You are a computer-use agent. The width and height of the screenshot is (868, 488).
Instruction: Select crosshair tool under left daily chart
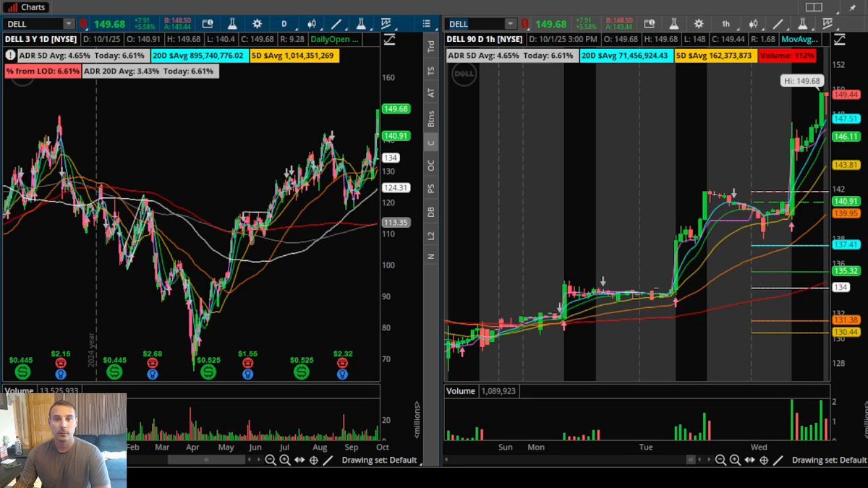tap(314, 460)
